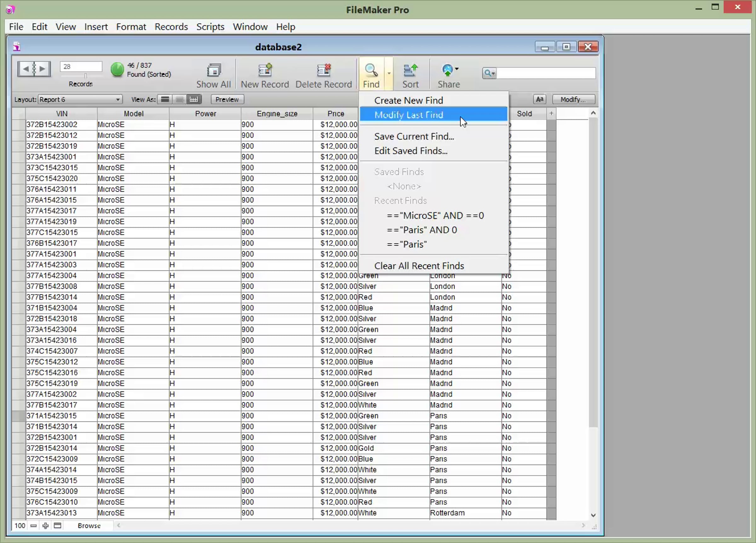Image resolution: width=756 pixels, height=543 pixels.
Task: Click the record navigation slider
Action: tap(85, 76)
